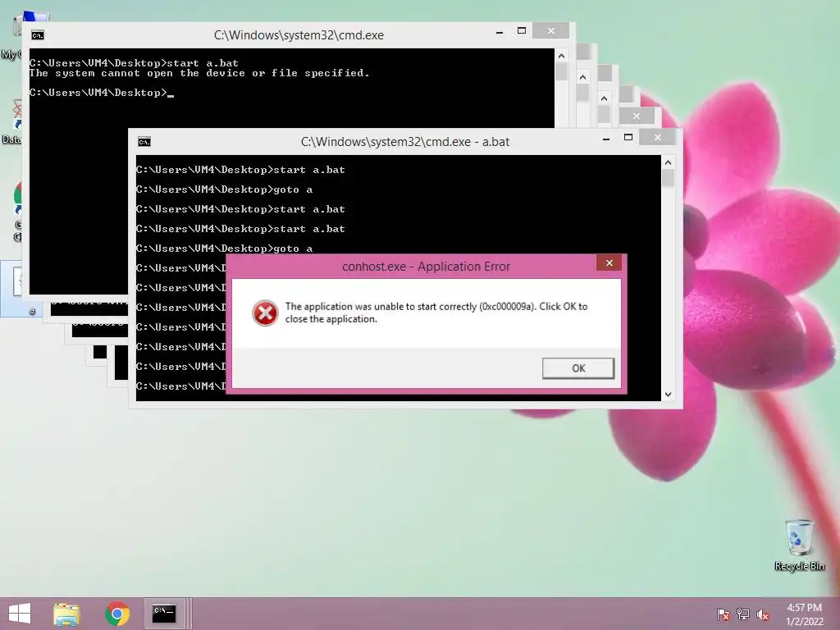This screenshot has height=630, width=840.
Task: Click title bar text 'C:\Windows\system32\cmd.exe - a.bat'
Action: [x=404, y=142]
